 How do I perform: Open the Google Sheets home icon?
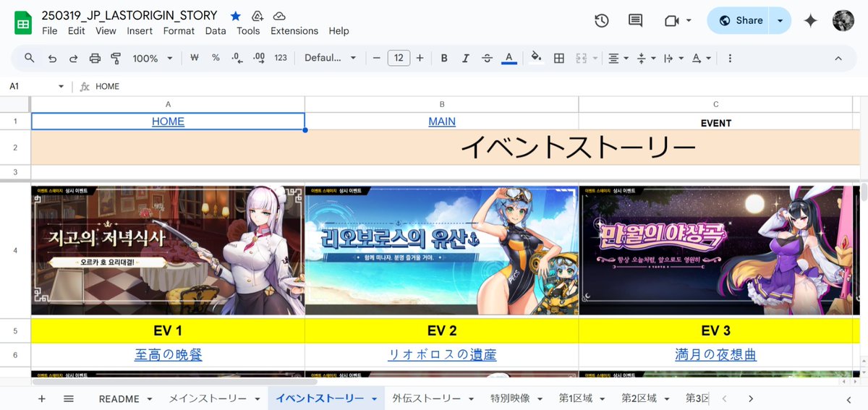[x=23, y=22]
